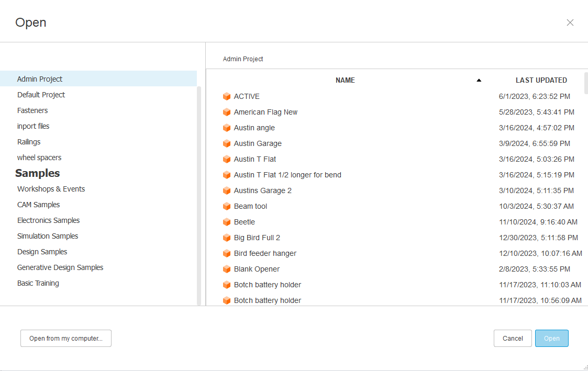
Task: Select the Blank Opener design icon
Action: coord(227,269)
